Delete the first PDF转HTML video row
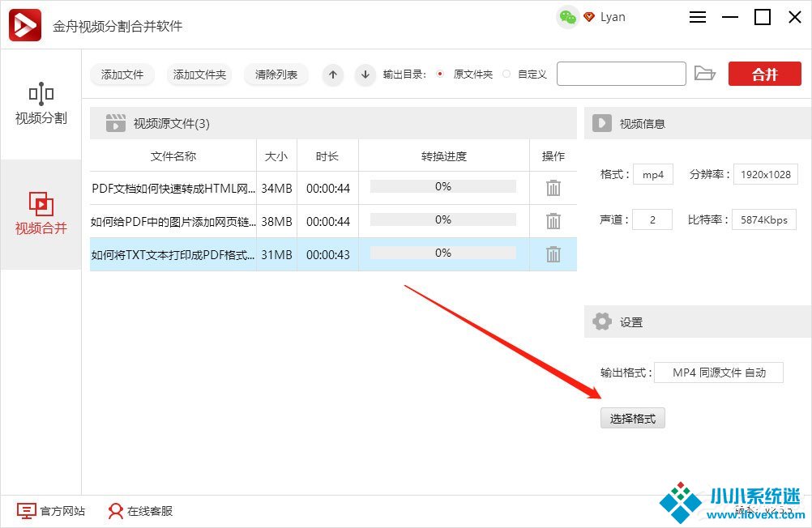This screenshot has width=812, height=528. pyautogui.click(x=553, y=188)
